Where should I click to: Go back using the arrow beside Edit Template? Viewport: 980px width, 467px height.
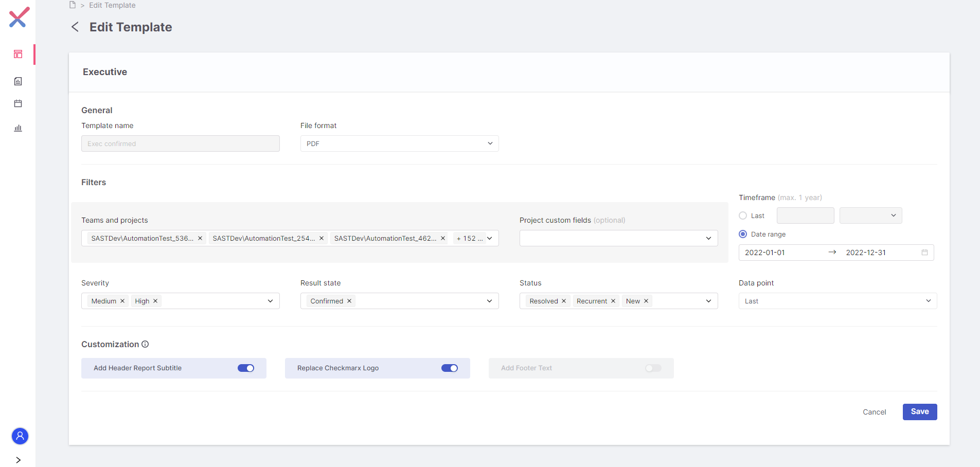click(x=75, y=27)
